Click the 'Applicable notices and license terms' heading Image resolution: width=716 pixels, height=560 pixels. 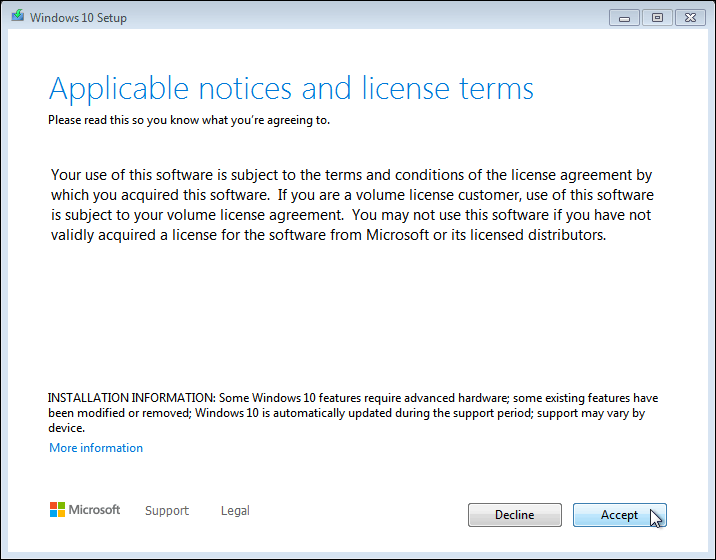[291, 89]
